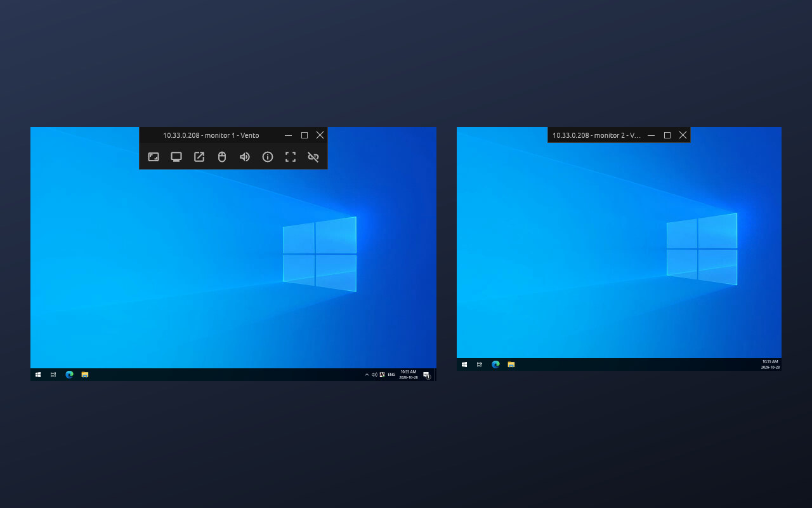Toggle audio with the speaker icon in Vento toolbar
The height and width of the screenshot is (508, 812).
pyautogui.click(x=245, y=157)
